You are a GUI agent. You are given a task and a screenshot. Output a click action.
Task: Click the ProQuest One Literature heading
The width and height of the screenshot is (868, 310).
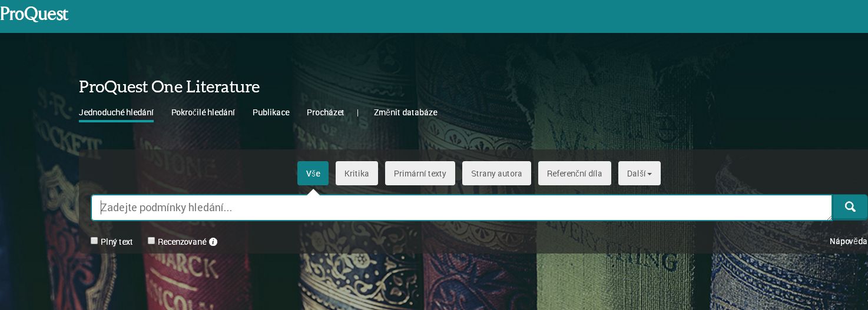point(169,87)
